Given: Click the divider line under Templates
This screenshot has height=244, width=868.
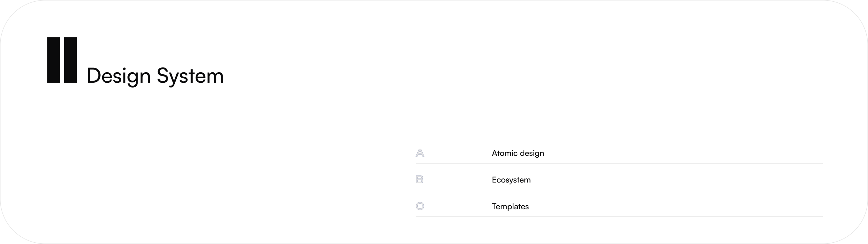Looking at the screenshot, I should pos(619,217).
